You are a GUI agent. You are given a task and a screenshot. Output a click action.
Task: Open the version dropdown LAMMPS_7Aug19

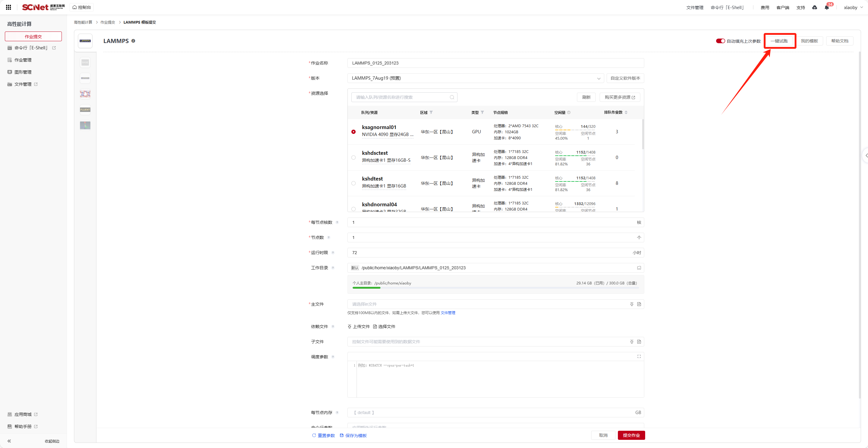(x=475, y=78)
